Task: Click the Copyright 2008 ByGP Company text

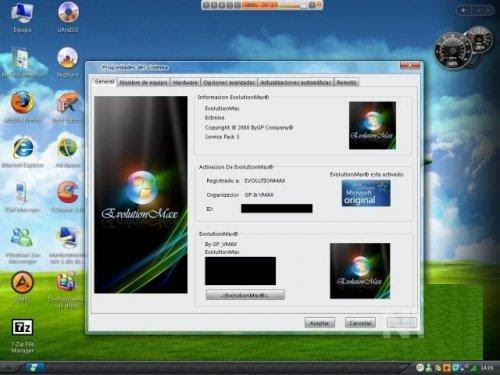Action: [x=249, y=127]
